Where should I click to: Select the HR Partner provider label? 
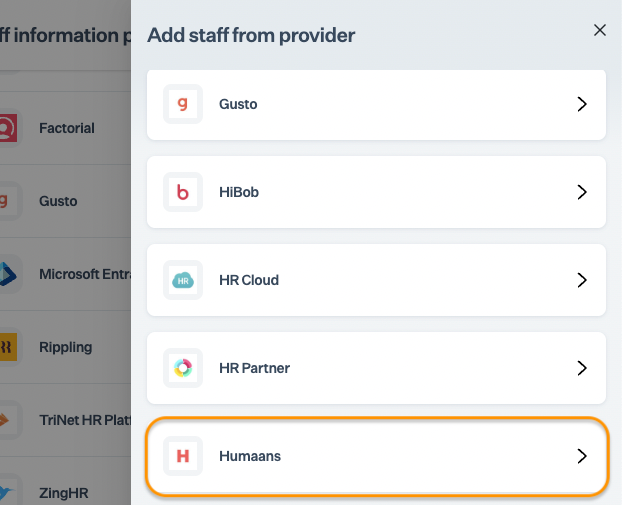coord(254,369)
